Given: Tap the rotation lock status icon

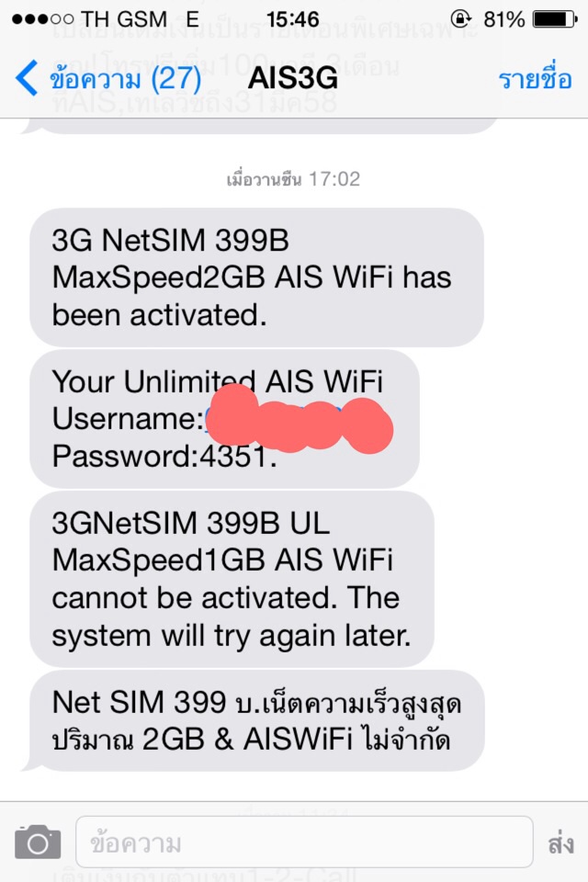Looking at the screenshot, I should (461, 19).
